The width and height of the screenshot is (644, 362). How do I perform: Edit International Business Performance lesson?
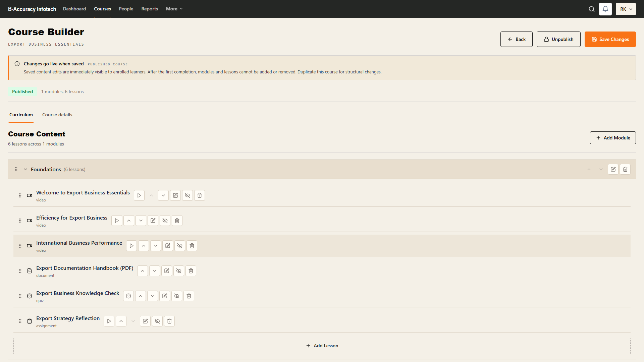[x=168, y=246]
